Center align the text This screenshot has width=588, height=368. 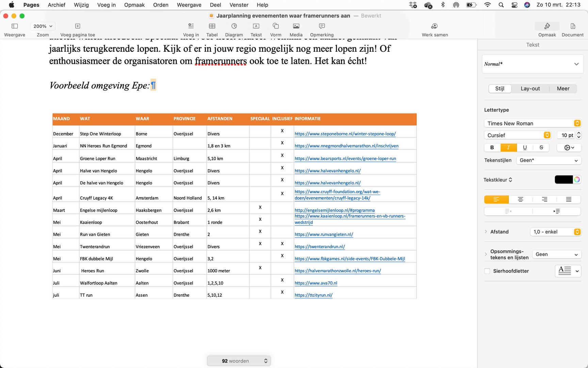[x=521, y=199]
